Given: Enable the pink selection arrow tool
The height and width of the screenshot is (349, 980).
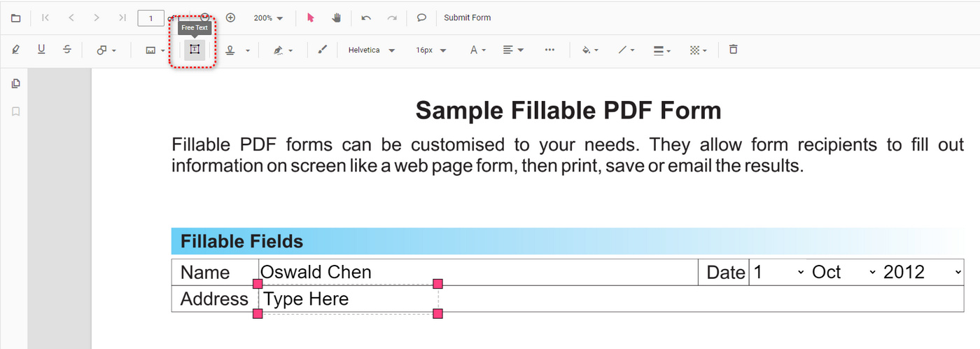Looking at the screenshot, I should click(x=311, y=18).
